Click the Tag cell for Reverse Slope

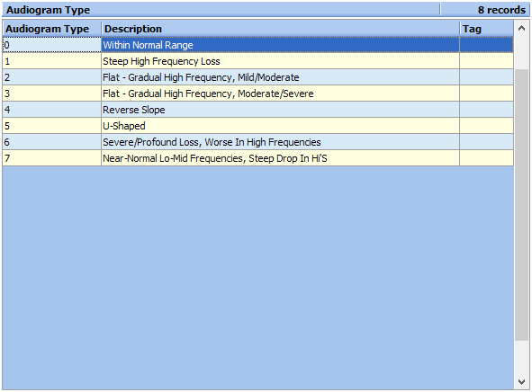[486, 110]
